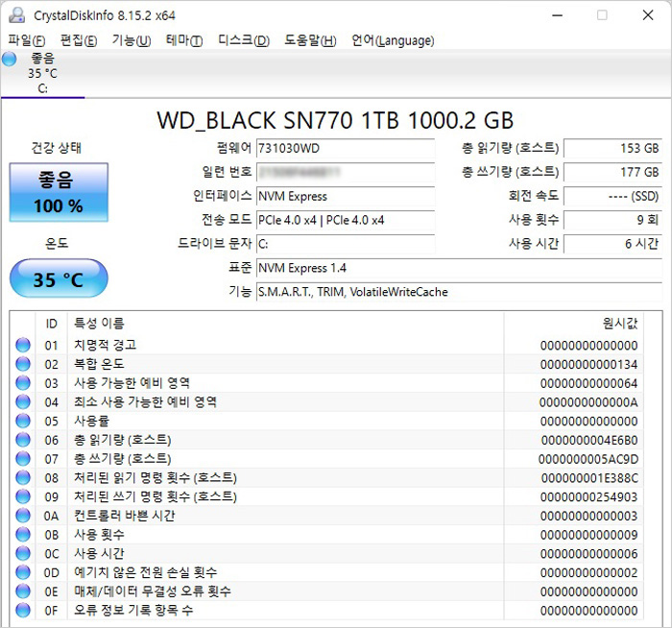Click the drive letter field C:
This screenshot has height=628, width=672.
click(x=346, y=244)
